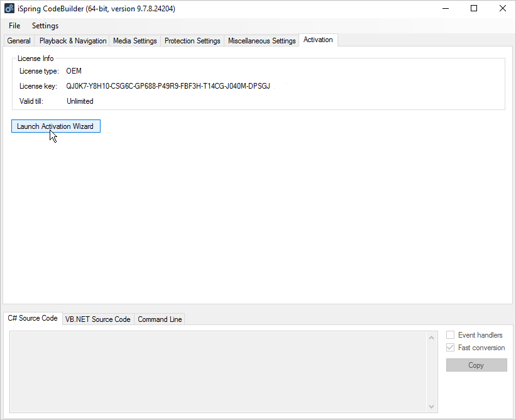Enable the Event handlers checkbox

[x=450, y=335]
